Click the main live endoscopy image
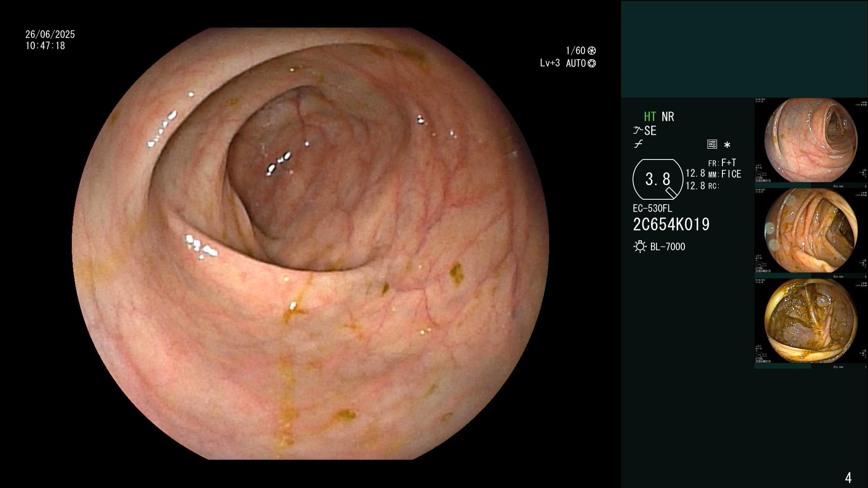Viewport: 868px width, 488px height. [x=311, y=244]
